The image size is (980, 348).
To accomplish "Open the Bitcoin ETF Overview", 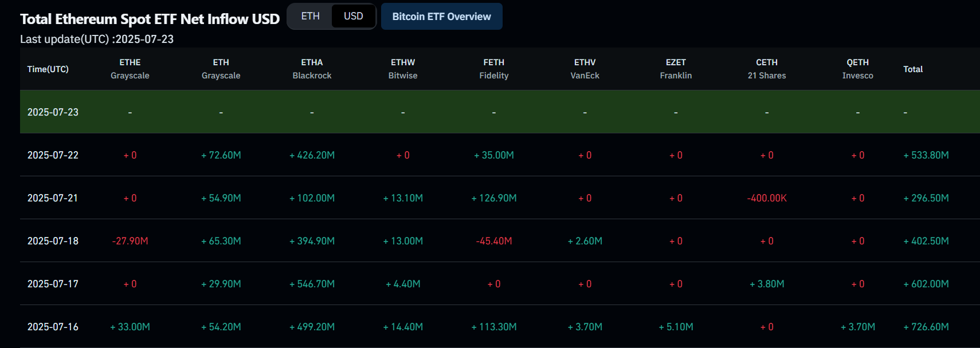I will pyautogui.click(x=441, y=17).
